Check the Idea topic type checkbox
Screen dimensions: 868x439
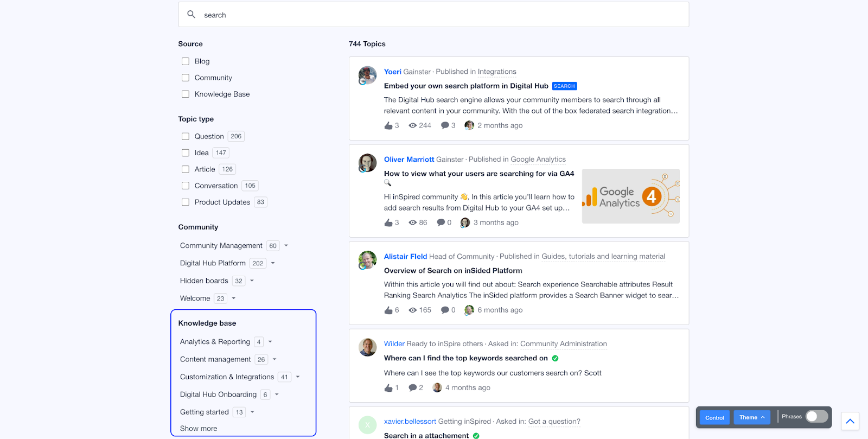point(186,153)
